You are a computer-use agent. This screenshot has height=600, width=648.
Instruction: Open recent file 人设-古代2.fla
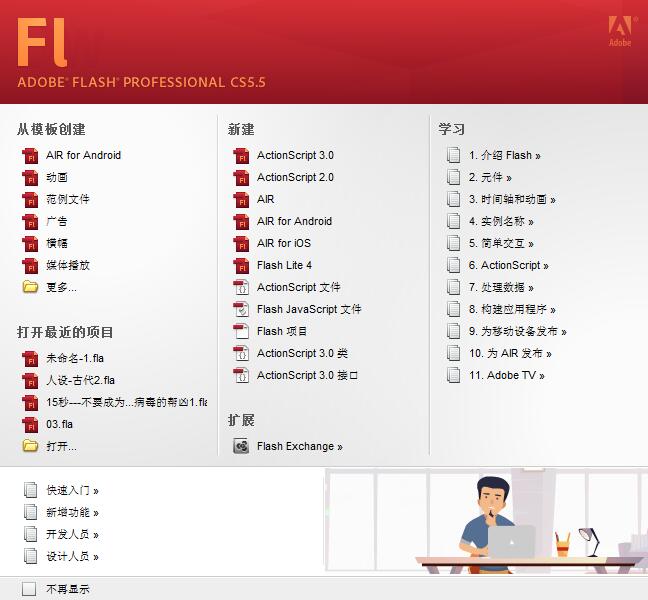[x=81, y=380]
